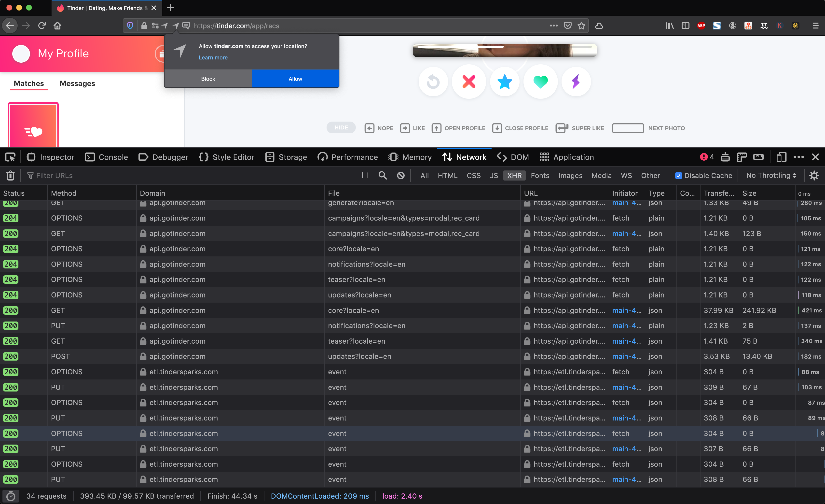Open network settings gear menu

click(814, 175)
